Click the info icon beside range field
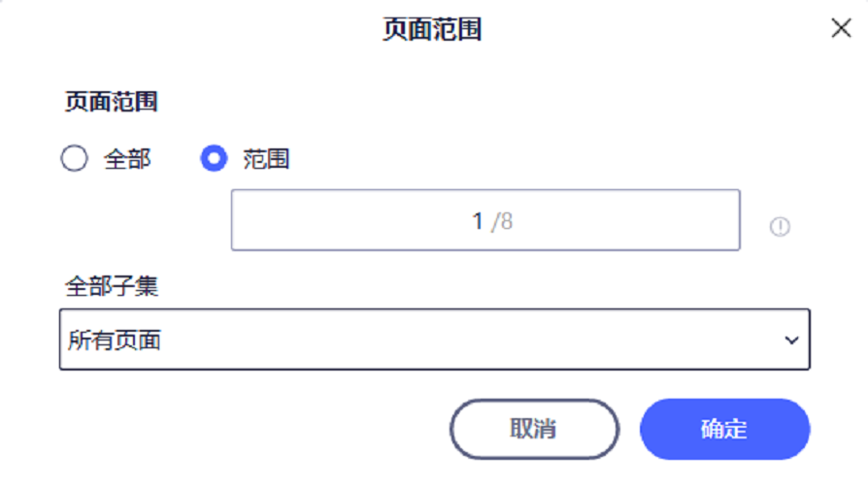The height and width of the screenshot is (485, 868). (780, 227)
